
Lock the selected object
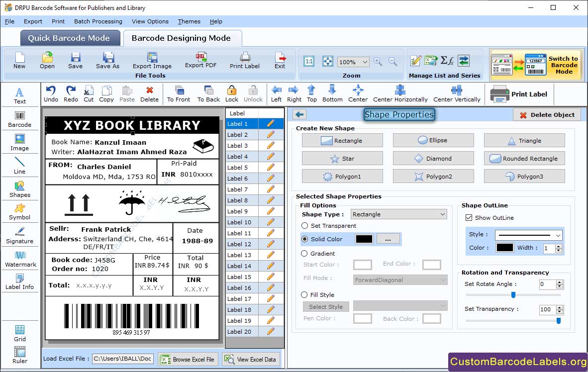(x=232, y=94)
